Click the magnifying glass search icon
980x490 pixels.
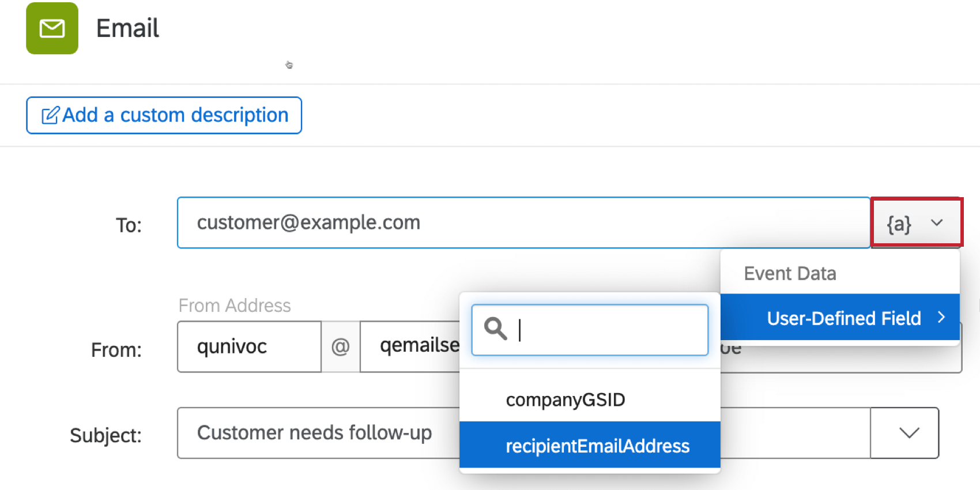click(x=495, y=330)
